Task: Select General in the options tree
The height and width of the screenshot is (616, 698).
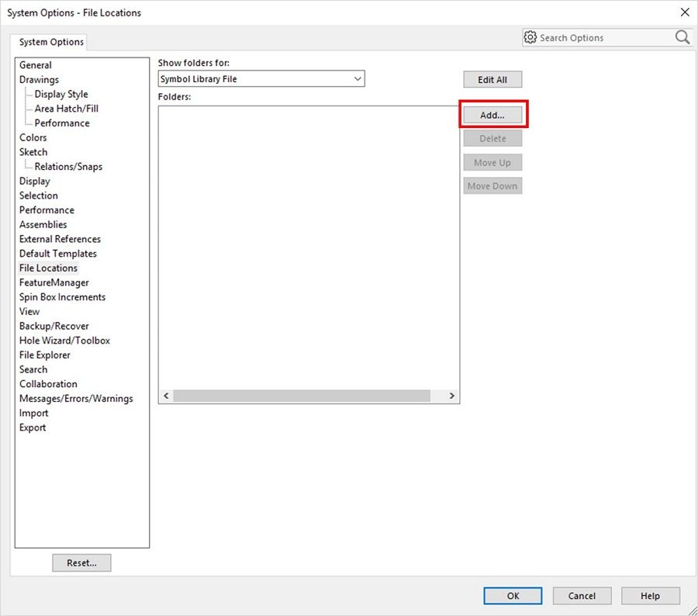Action: click(36, 65)
